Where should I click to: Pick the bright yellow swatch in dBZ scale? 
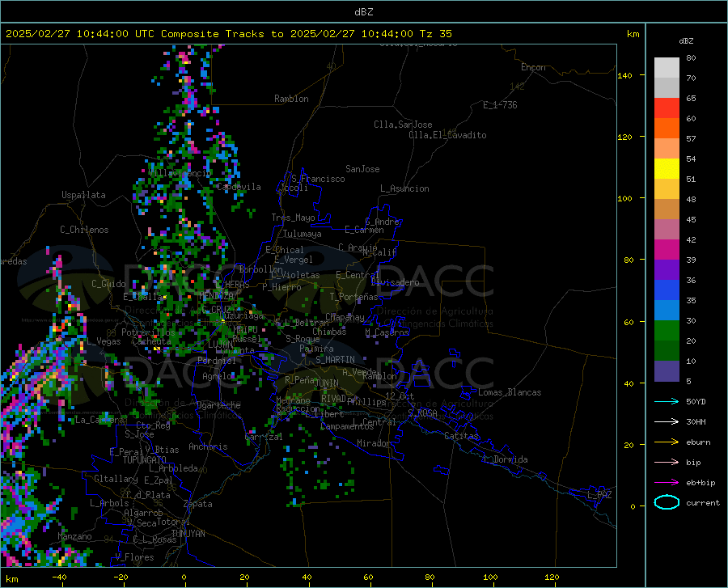(667, 169)
